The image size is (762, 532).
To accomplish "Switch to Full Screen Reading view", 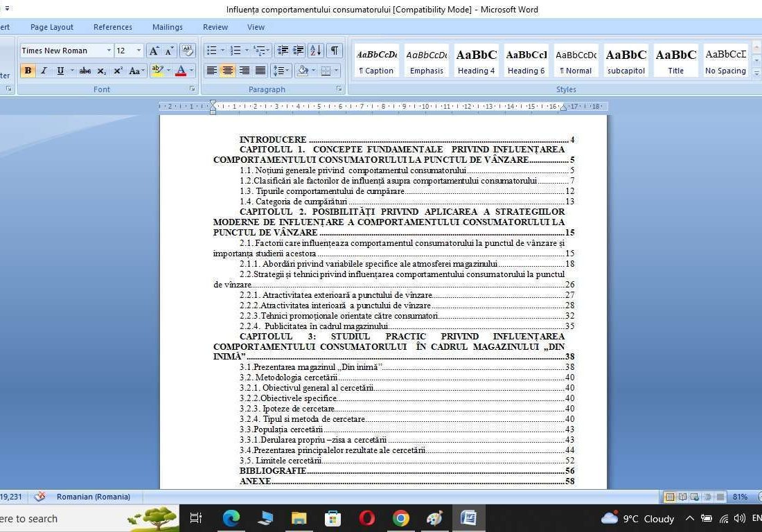I will [x=682, y=497].
